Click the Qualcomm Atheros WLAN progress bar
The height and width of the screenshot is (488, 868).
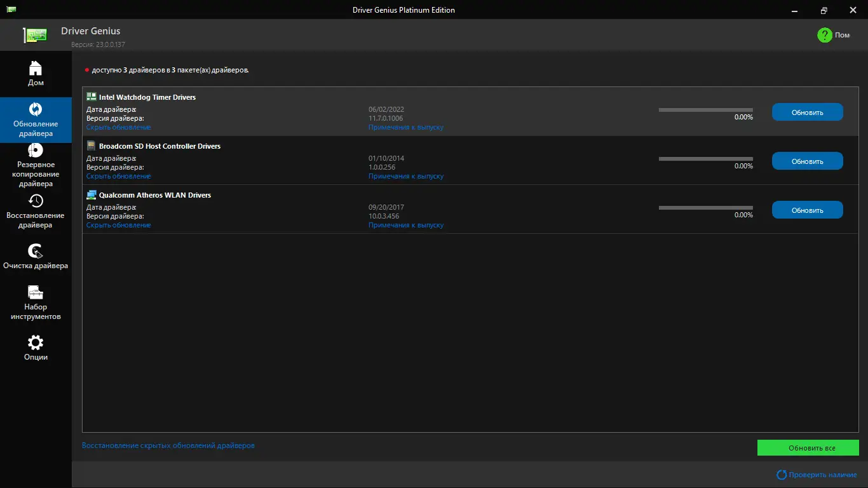(x=705, y=208)
